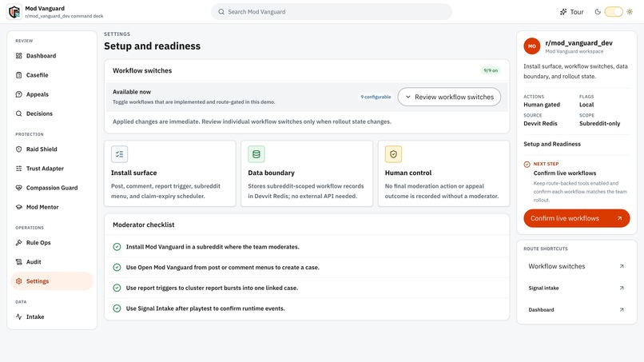Click the Settings gear icon
644x362 pixels.
click(19, 281)
